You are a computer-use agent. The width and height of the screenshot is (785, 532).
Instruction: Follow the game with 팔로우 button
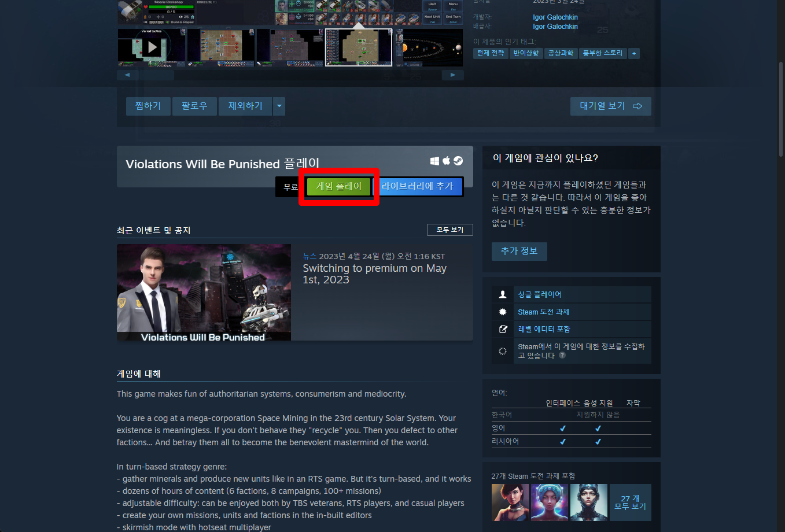click(194, 106)
